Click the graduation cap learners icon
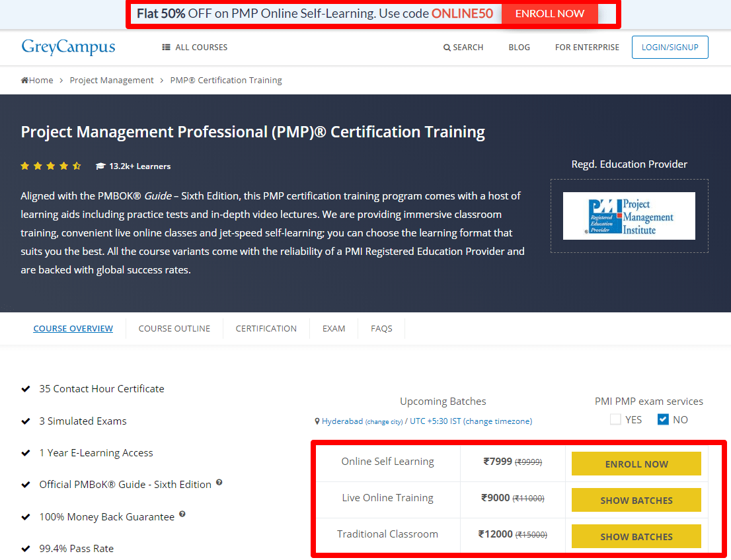Screen dimensions: 731x560 point(100,166)
